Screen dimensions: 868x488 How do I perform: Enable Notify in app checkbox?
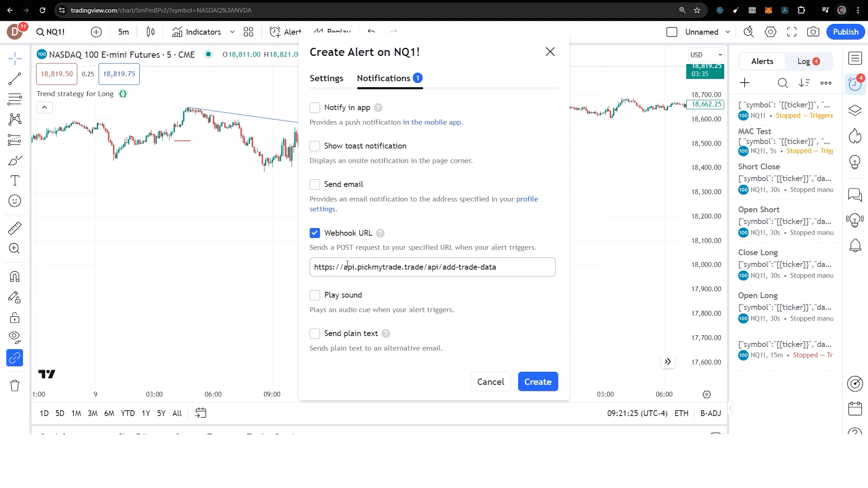pyautogui.click(x=315, y=108)
